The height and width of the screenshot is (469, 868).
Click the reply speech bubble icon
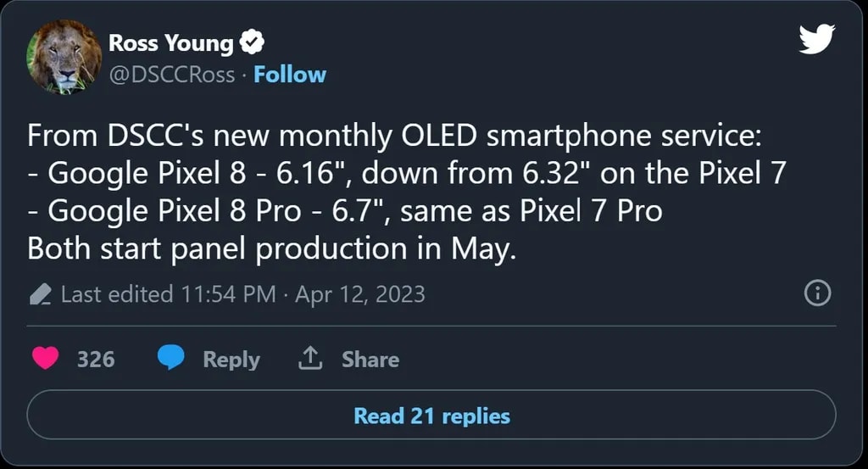171,359
